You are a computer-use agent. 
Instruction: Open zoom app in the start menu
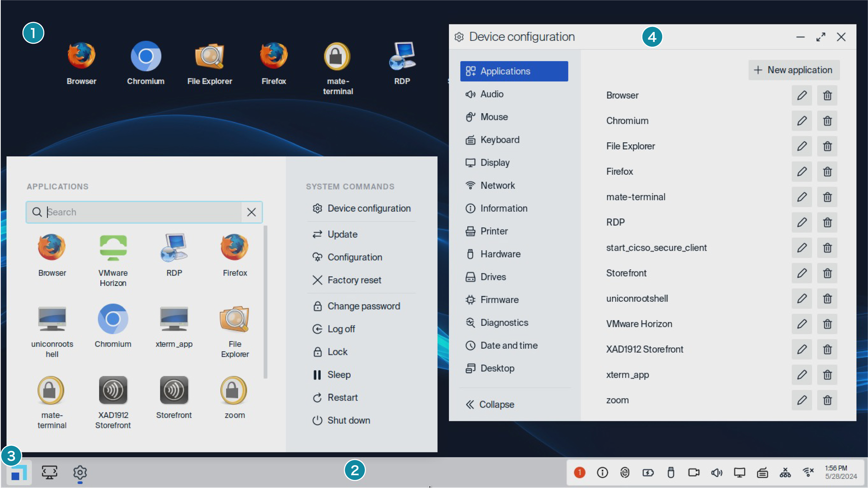click(235, 398)
